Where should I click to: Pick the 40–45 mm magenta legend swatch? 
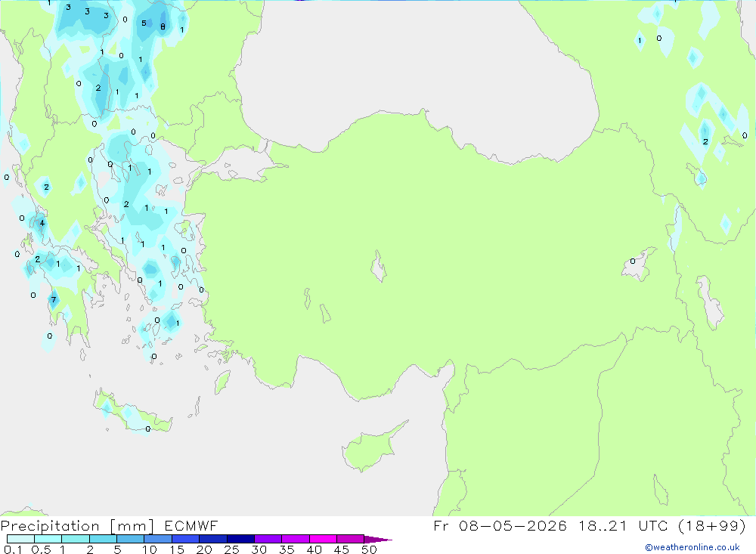tap(323, 539)
